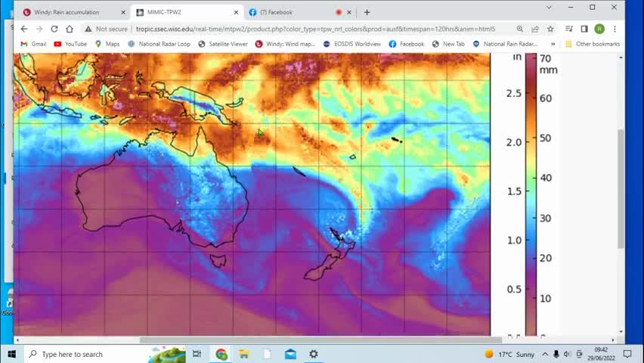644x363 pixels.
Task: Open Maps bookmark
Action: click(x=107, y=44)
